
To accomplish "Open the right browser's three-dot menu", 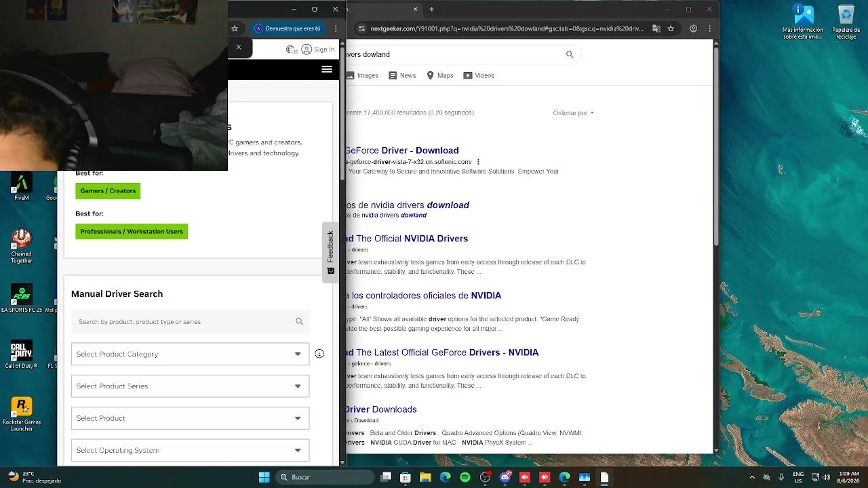I will pos(709,28).
